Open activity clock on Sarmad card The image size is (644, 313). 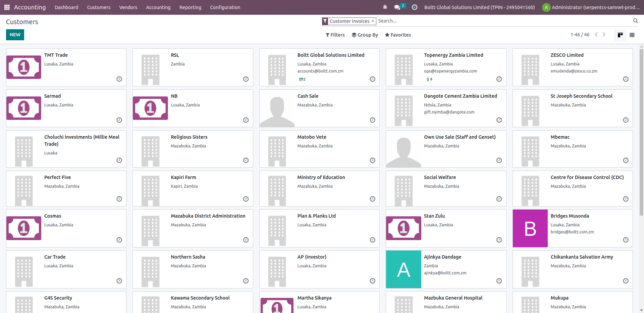pyautogui.click(x=119, y=120)
